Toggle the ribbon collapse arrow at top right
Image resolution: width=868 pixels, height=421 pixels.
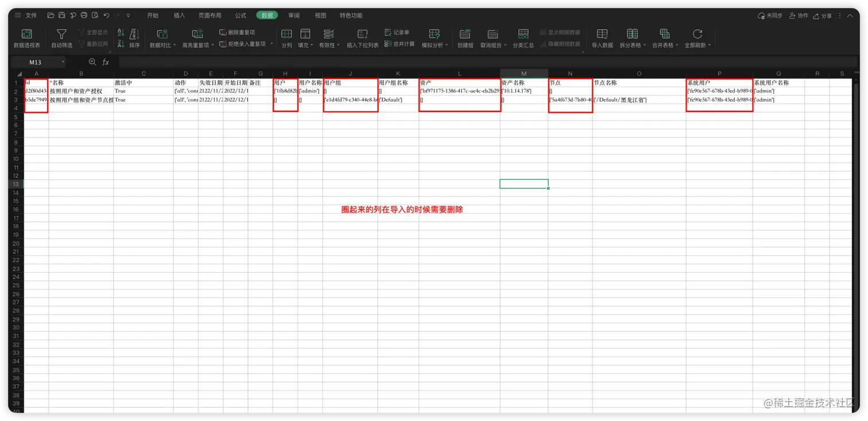pyautogui.click(x=851, y=16)
